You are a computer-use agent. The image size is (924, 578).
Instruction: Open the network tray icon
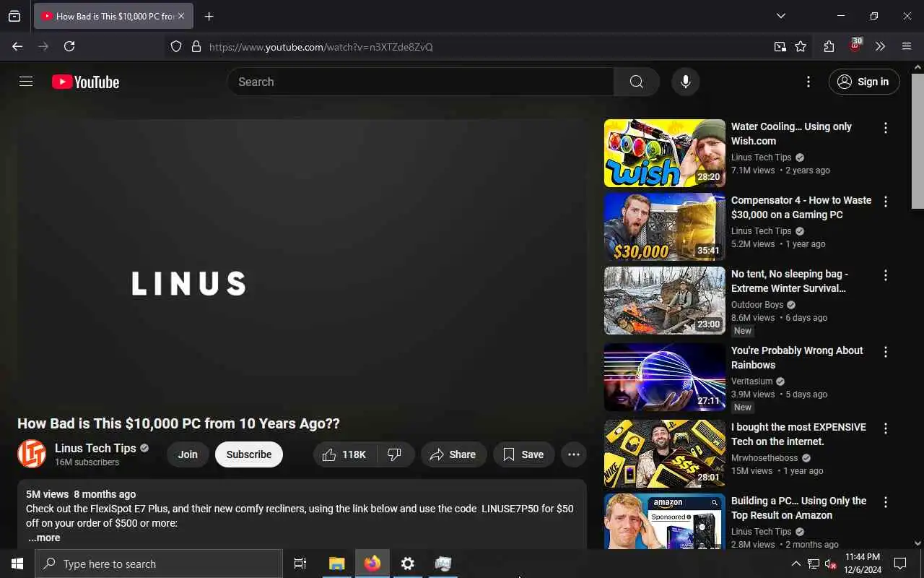coord(814,564)
